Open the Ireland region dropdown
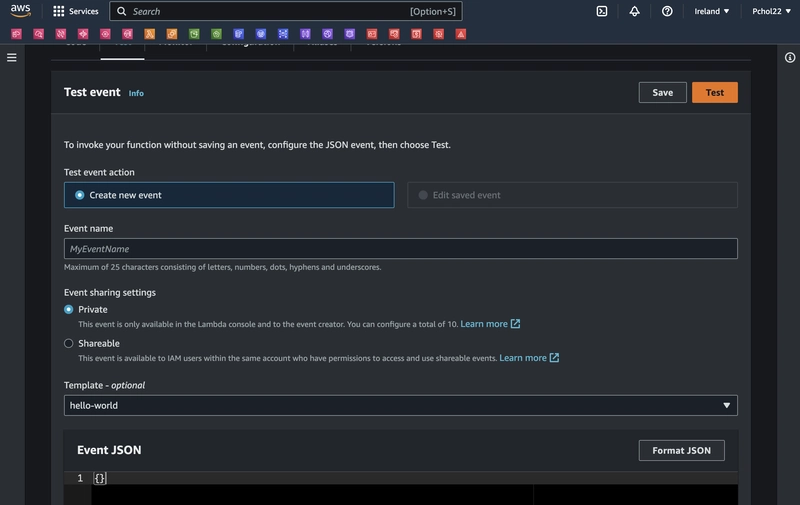Viewport: 800px width, 505px height. tap(711, 11)
